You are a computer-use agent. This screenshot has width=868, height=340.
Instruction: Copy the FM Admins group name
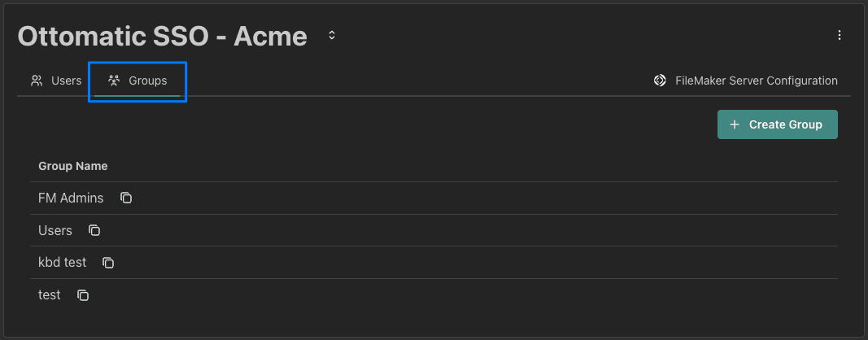coord(126,198)
